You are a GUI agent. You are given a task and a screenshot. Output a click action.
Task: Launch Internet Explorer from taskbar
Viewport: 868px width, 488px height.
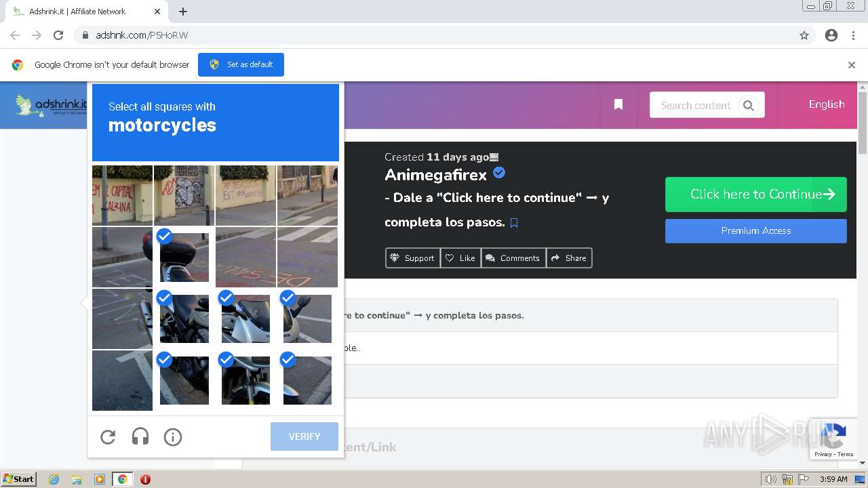pos(54,479)
